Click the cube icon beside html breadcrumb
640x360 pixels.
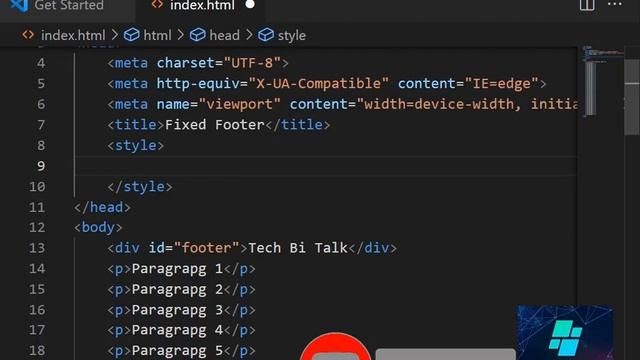(x=131, y=35)
